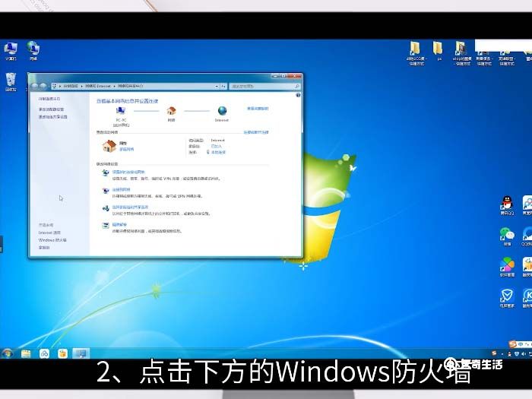The height and width of the screenshot is (399, 532).
Task: Open Internet 选项 in the sidebar
Action: click(x=49, y=233)
